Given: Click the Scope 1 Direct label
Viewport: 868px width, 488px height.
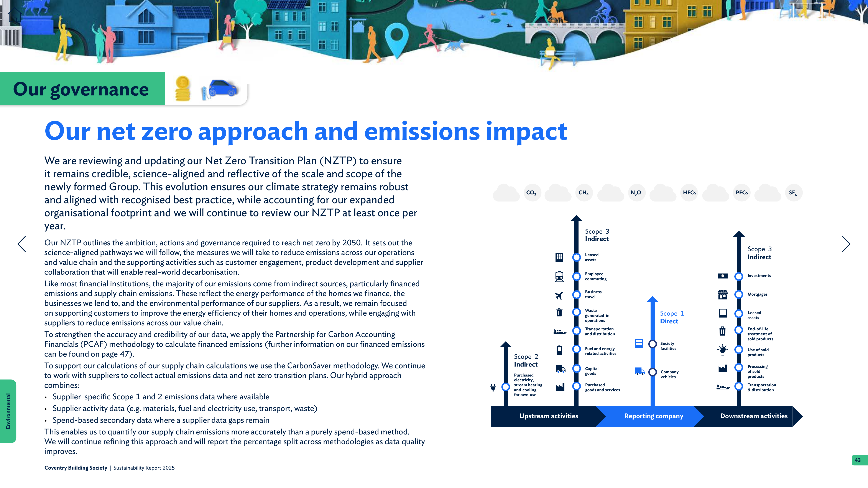Looking at the screenshot, I should tap(672, 317).
